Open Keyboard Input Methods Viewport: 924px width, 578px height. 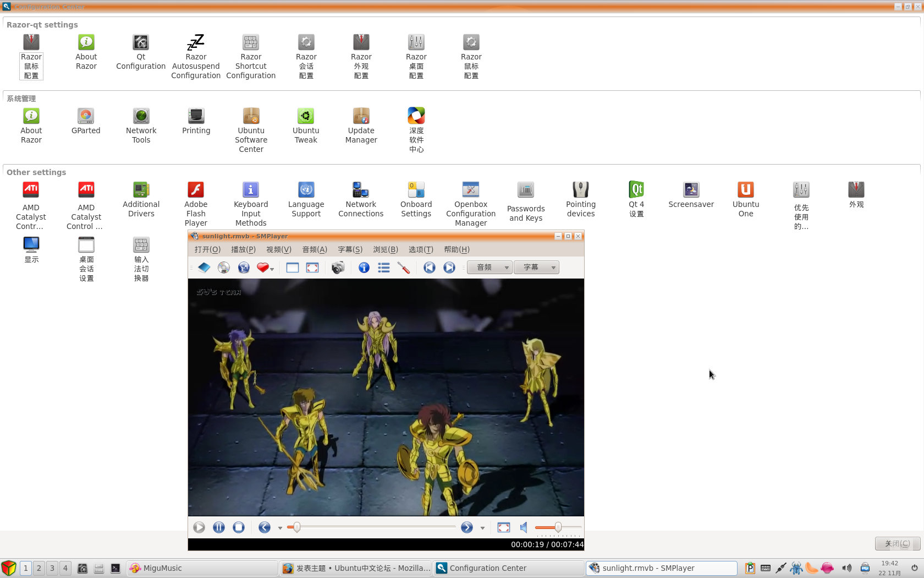[251, 204]
